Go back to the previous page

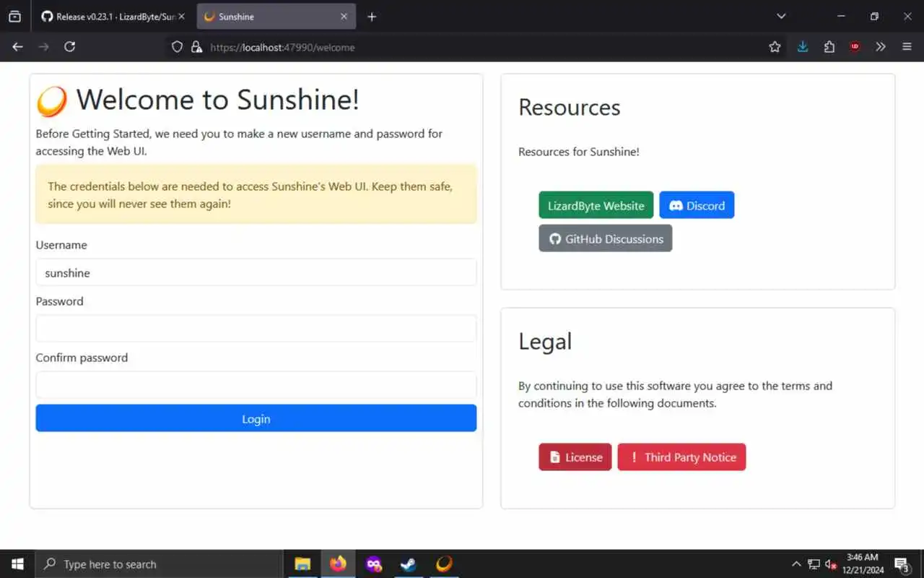[x=18, y=47]
